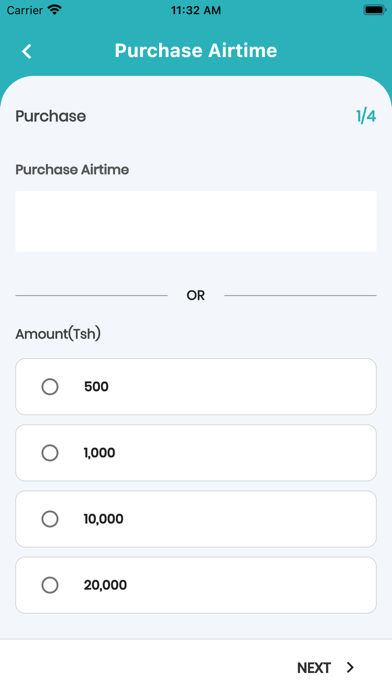Tap the OR divider text
Image resolution: width=392 pixels, height=696 pixels.
pos(196,296)
